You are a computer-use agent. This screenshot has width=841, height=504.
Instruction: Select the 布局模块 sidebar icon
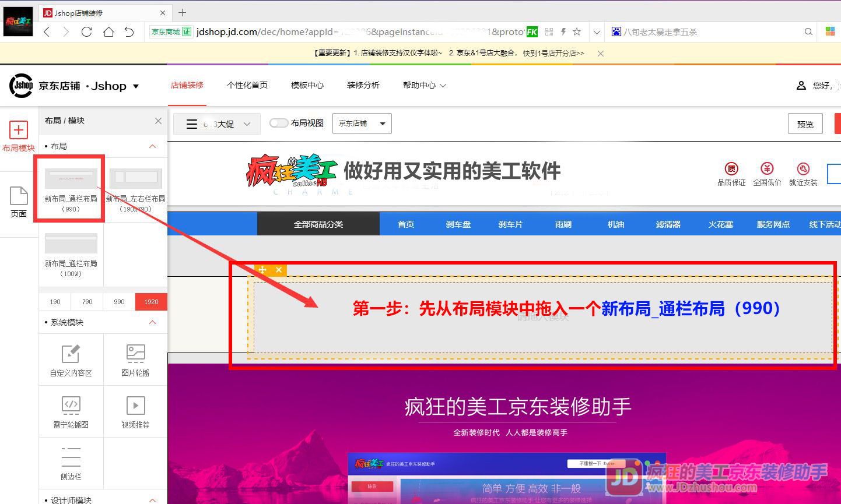point(19,136)
